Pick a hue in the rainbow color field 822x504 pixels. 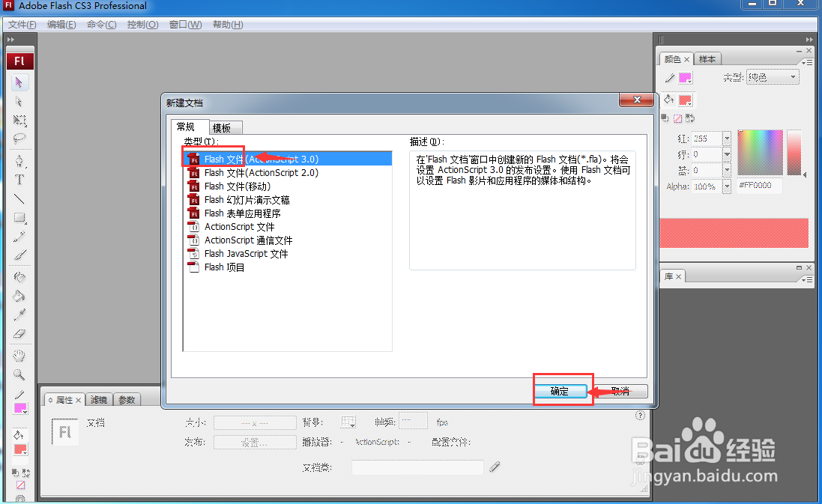pos(760,153)
